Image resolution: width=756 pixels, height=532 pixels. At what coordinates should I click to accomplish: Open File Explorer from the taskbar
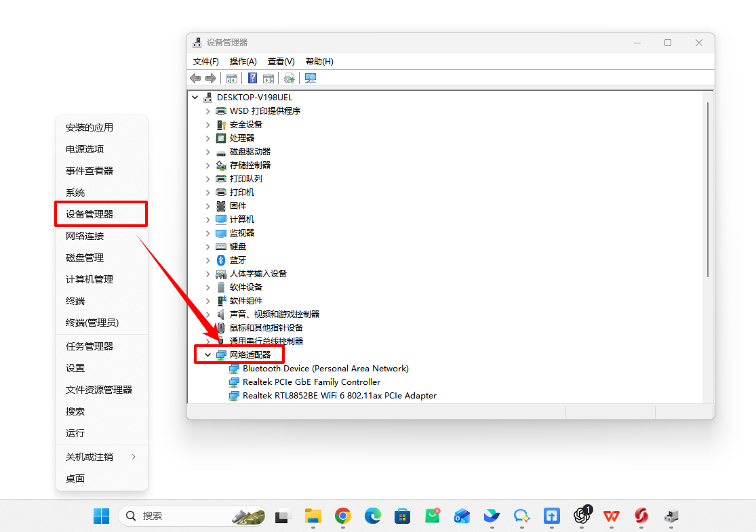tap(313, 516)
